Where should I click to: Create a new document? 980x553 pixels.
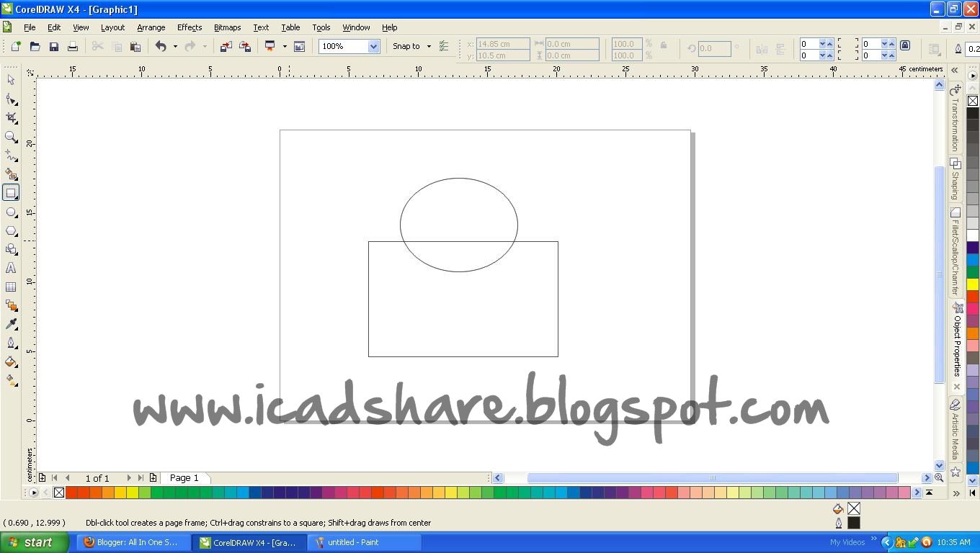point(16,46)
